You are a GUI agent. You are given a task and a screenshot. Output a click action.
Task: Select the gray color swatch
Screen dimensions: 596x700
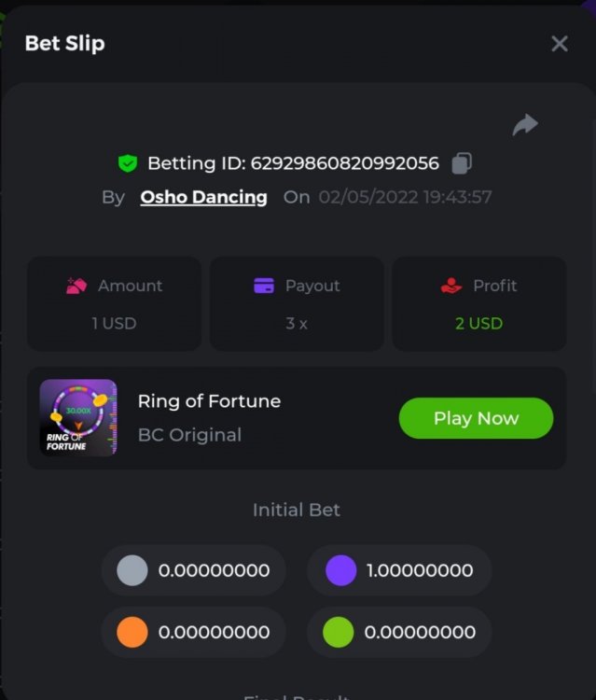pyautogui.click(x=132, y=570)
